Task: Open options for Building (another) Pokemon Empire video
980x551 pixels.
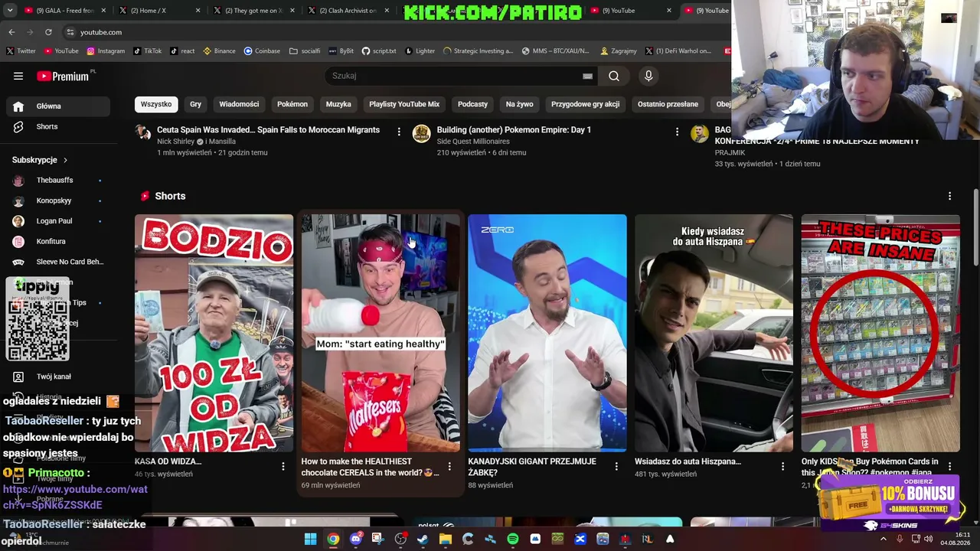Action: pyautogui.click(x=677, y=132)
